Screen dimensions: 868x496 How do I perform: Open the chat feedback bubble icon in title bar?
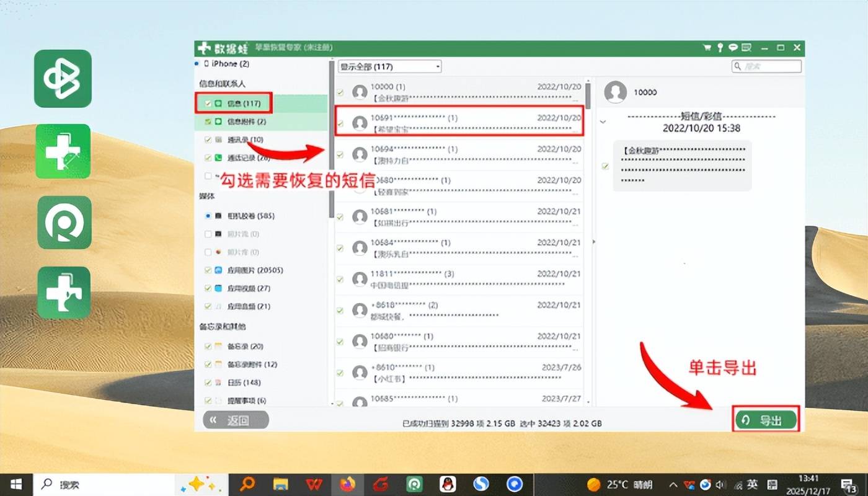pos(733,48)
